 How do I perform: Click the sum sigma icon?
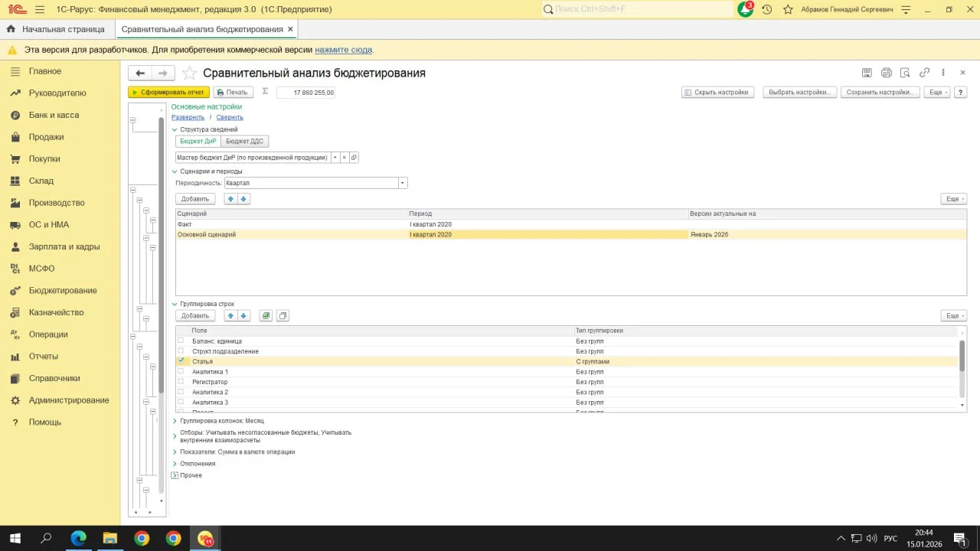click(266, 91)
